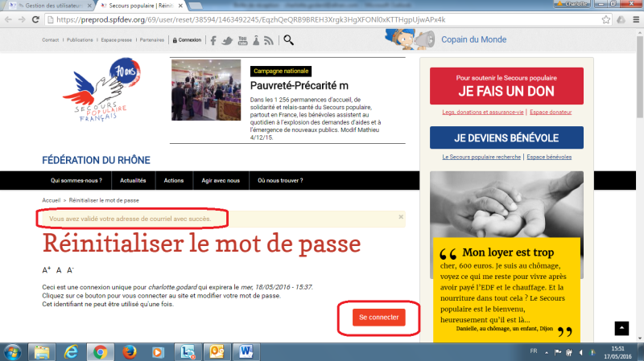Open Outlook from the taskbar
The height and width of the screenshot is (361, 644).
coord(217,352)
